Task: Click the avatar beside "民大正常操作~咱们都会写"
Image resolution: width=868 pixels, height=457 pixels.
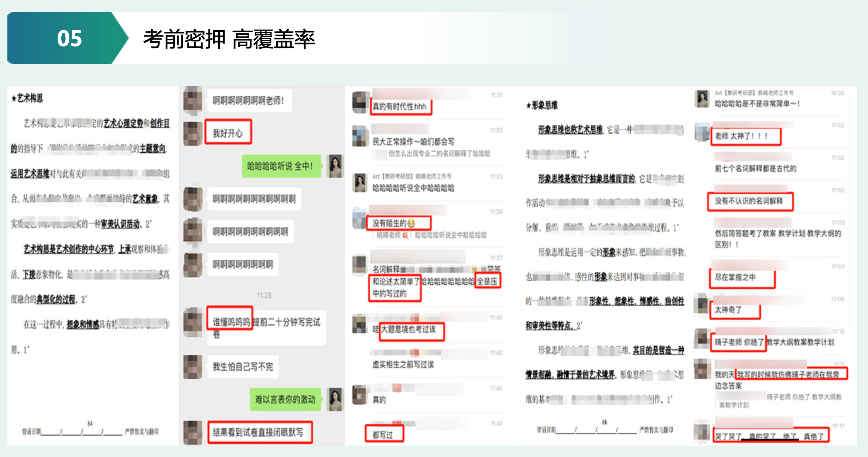Action: coord(360,136)
